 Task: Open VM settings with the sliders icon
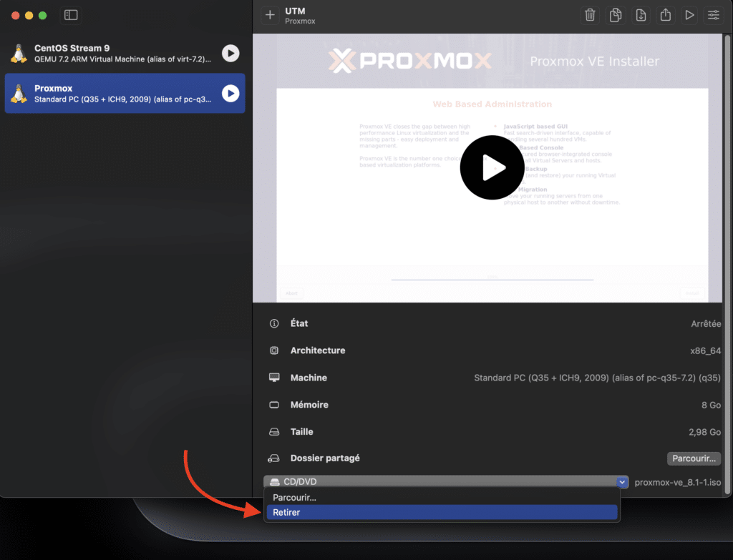(x=714, y=15)
